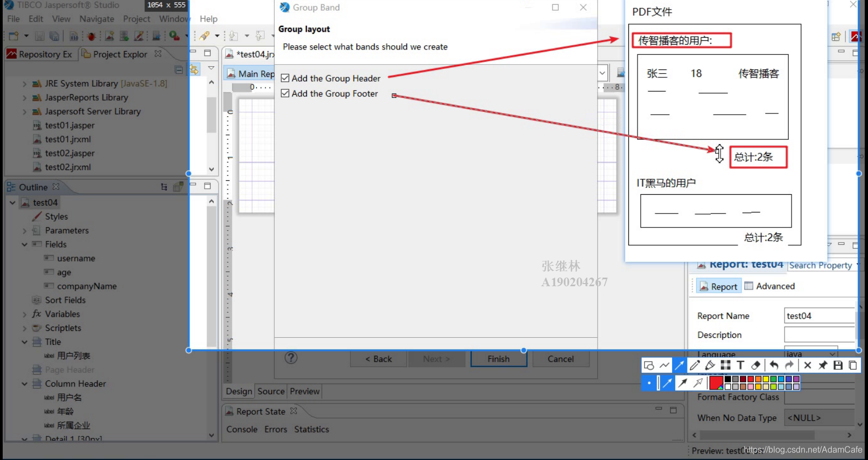Select the pencil tool in annotation toolbar
Image resolution: width=868 pixels, height=460 pixels.
(x=695, y=365)
